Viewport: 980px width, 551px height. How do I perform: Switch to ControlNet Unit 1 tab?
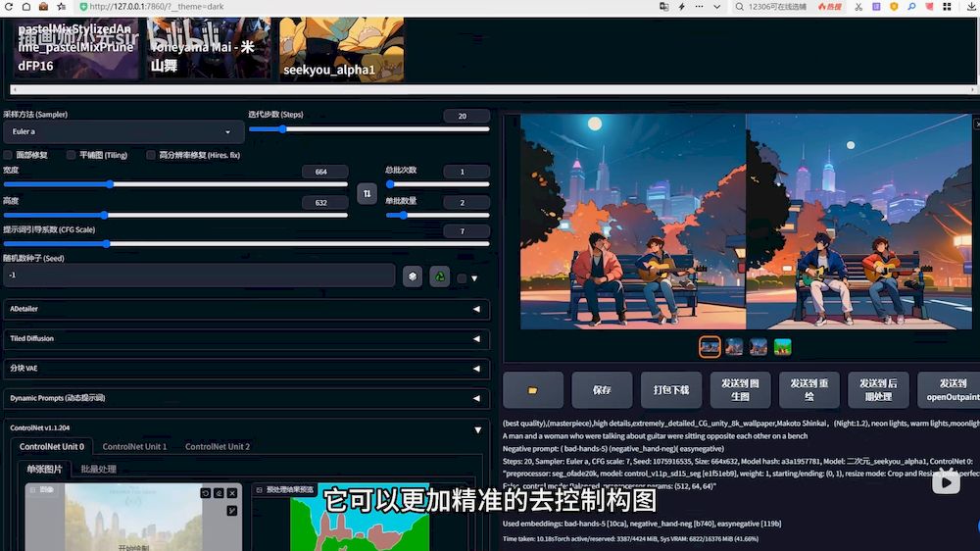click(x=134, y=447)
